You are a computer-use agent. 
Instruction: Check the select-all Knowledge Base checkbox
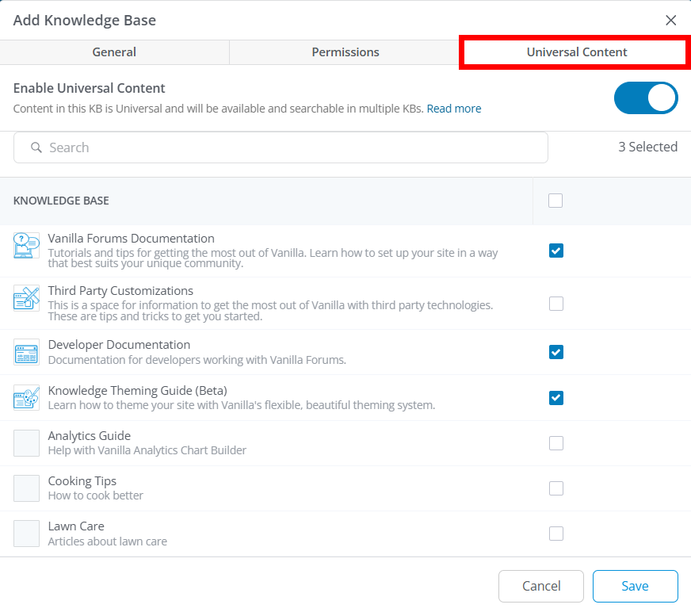click(x=555, y=201)
